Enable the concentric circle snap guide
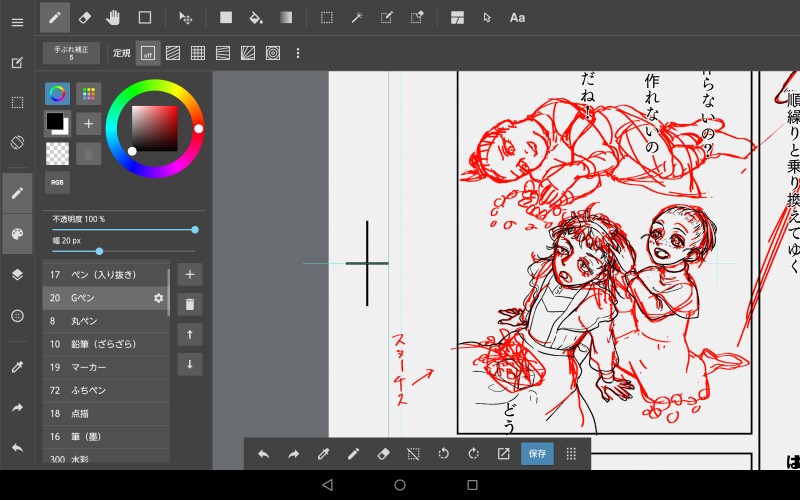The width and height of the screenshot is (800, 500). (x=273, y=53)
